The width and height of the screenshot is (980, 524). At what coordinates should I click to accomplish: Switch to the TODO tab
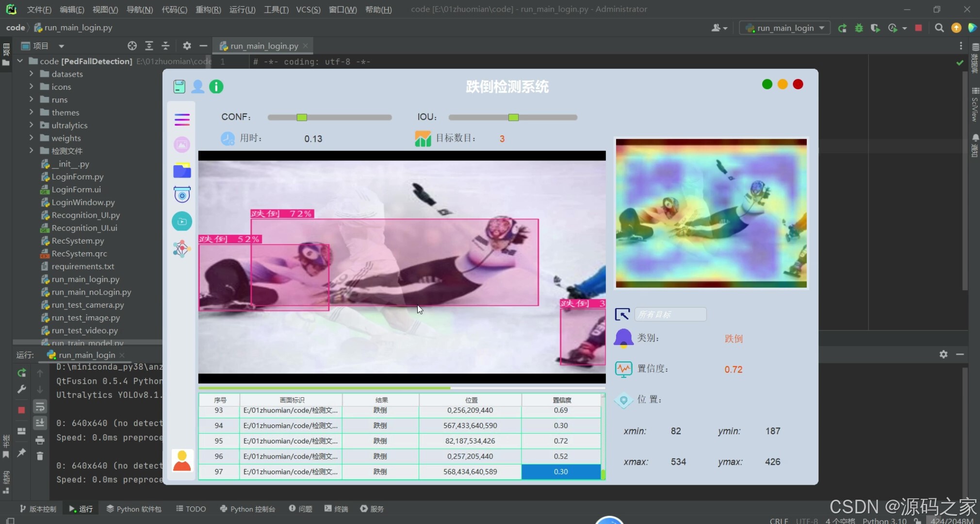coord(191,509)
